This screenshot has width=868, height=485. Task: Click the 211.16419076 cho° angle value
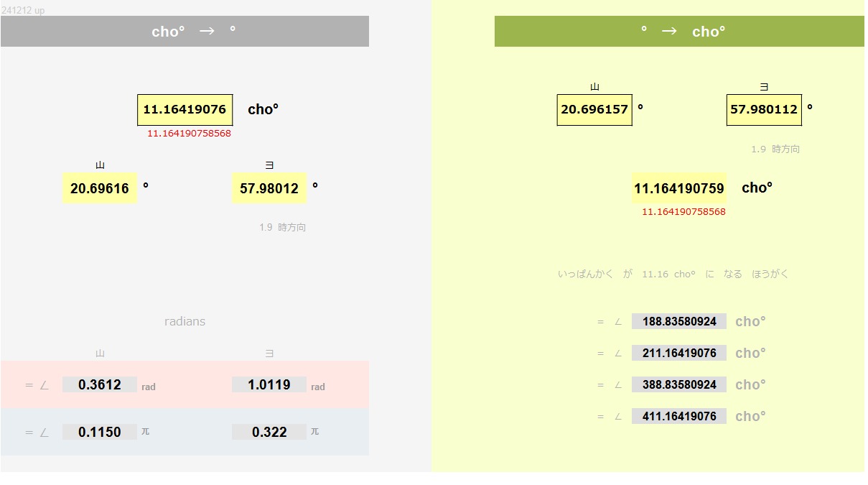coord(679,353)
